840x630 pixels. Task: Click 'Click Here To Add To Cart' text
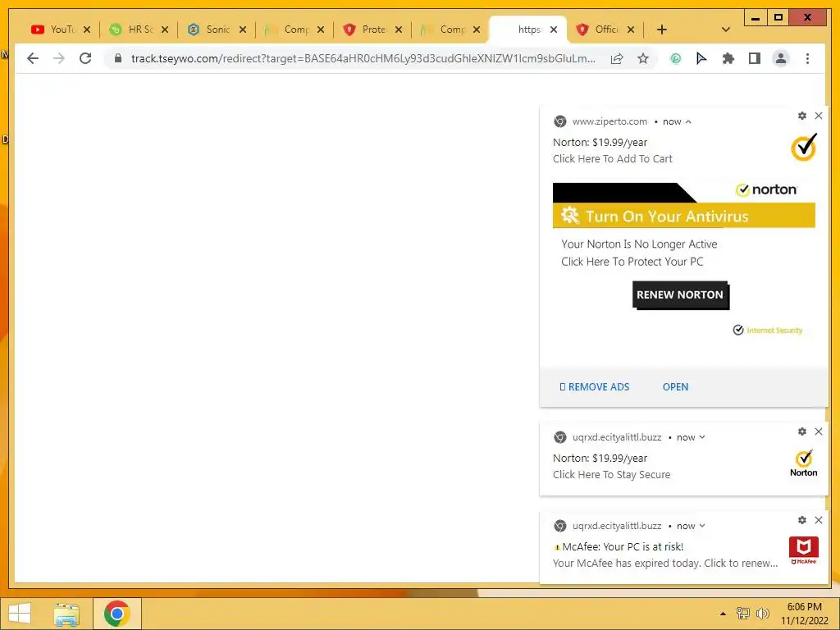click(x=612, y=158)
